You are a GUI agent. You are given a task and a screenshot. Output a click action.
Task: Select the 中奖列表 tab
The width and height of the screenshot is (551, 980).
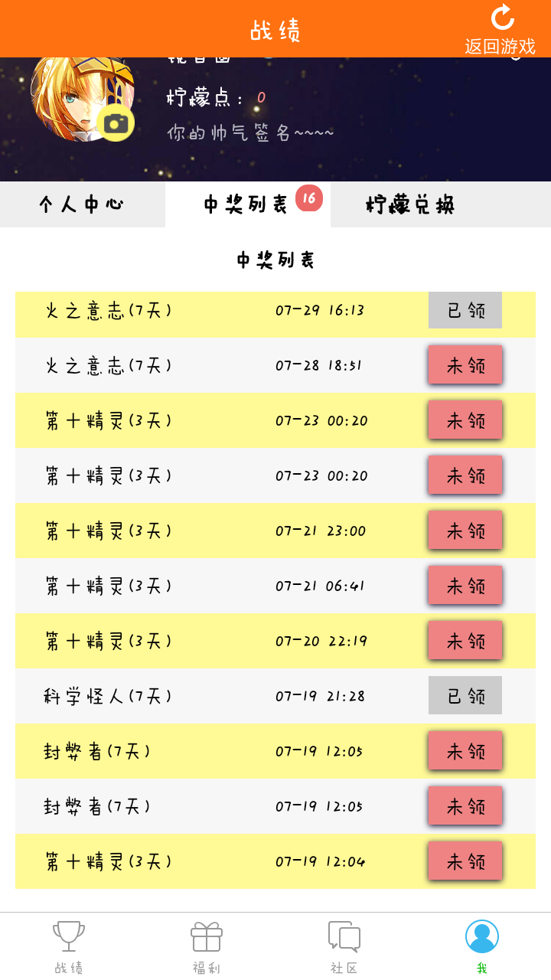[x=245, y=204]
